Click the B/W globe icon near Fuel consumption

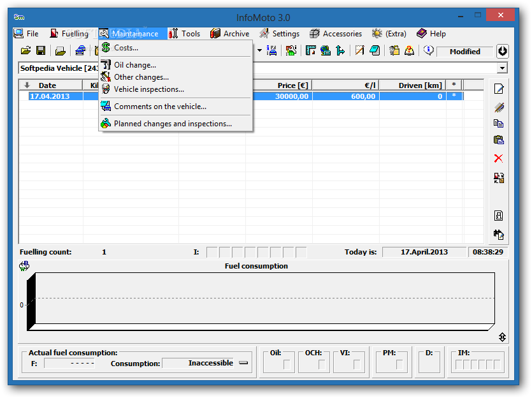(x=24, y=266)
